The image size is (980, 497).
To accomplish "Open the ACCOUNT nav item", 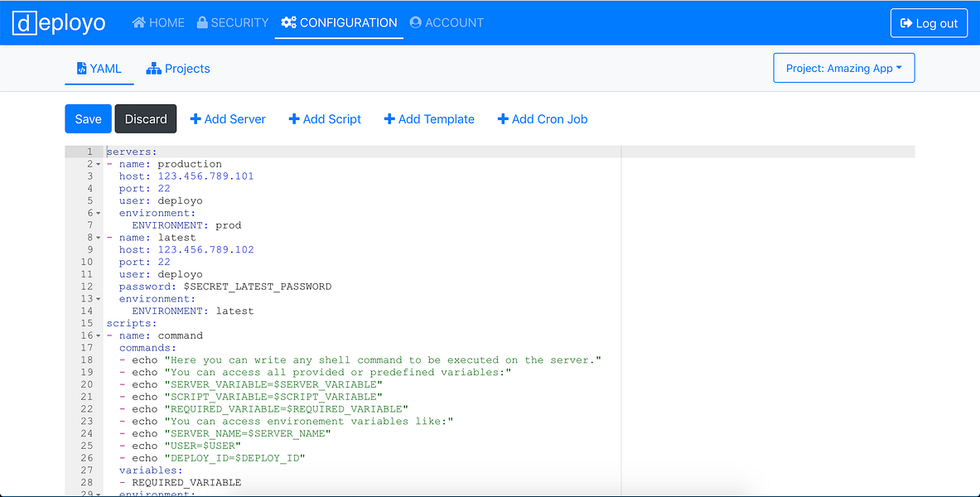I will tap(447, 22).
